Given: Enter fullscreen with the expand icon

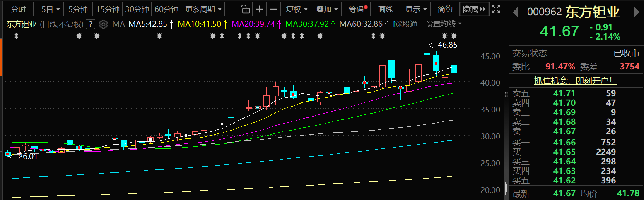Looking at the screenshot, I should (x=495, y=9).
